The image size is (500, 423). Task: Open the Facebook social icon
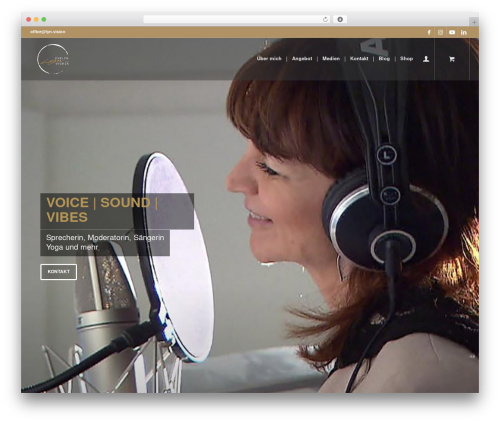429,32
